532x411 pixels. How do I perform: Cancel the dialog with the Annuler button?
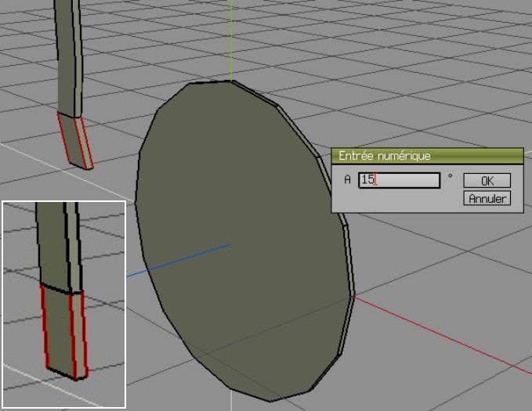[487, 198]
